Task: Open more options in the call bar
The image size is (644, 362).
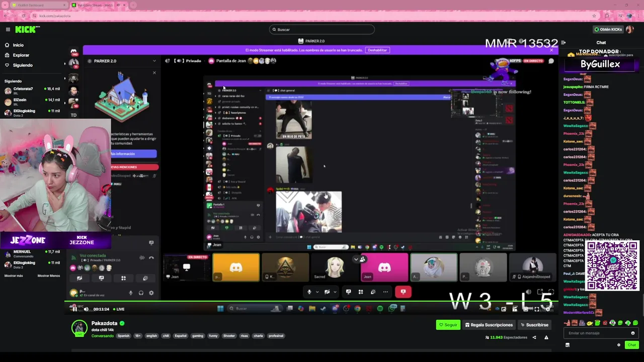Action: (385, 292)
